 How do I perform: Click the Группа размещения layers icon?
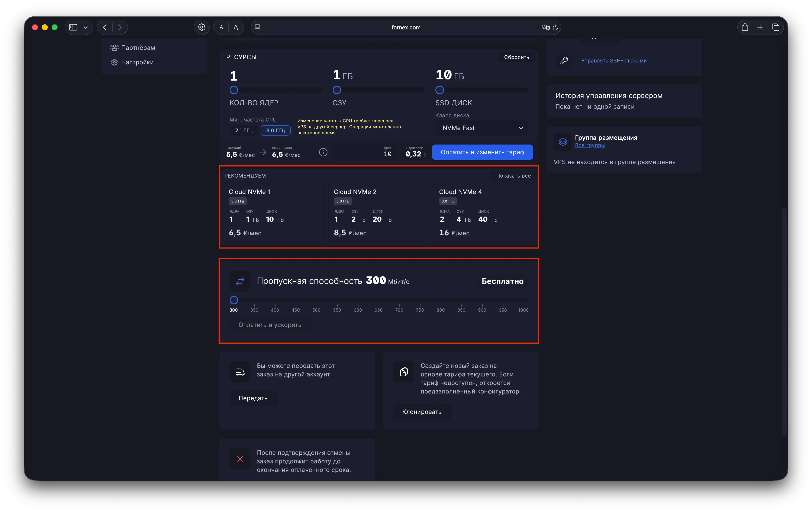point(563,142)
